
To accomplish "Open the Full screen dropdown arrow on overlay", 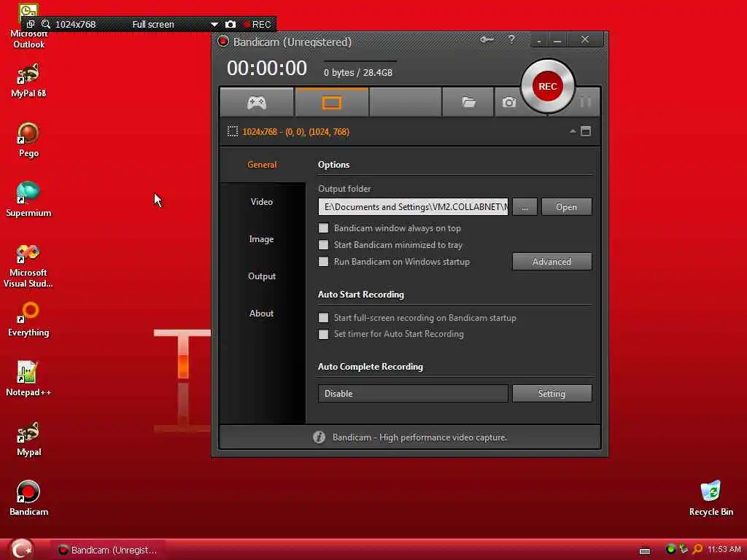I will [214, 24].
